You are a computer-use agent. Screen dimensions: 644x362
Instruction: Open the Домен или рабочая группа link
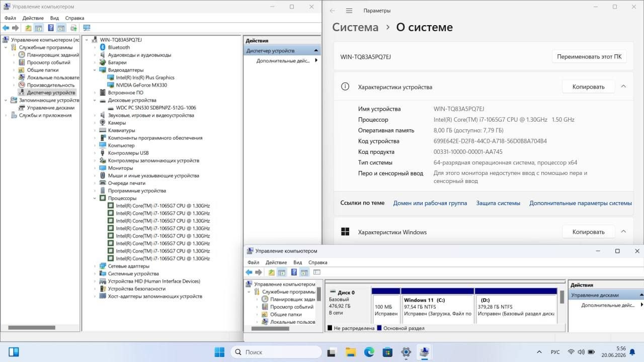tap(430, 203)
